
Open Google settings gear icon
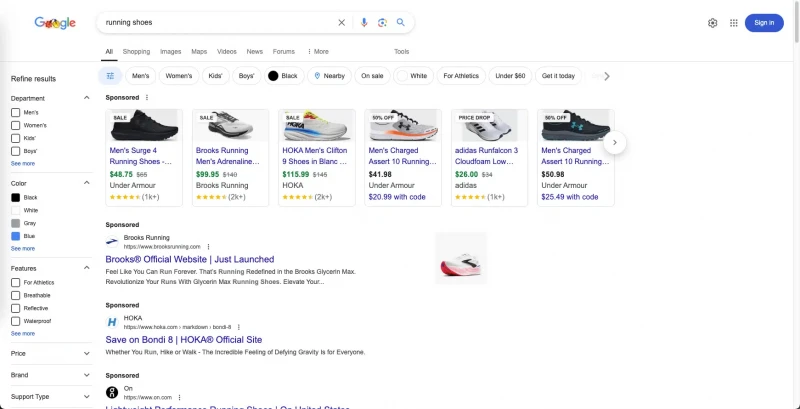point(713,23)
